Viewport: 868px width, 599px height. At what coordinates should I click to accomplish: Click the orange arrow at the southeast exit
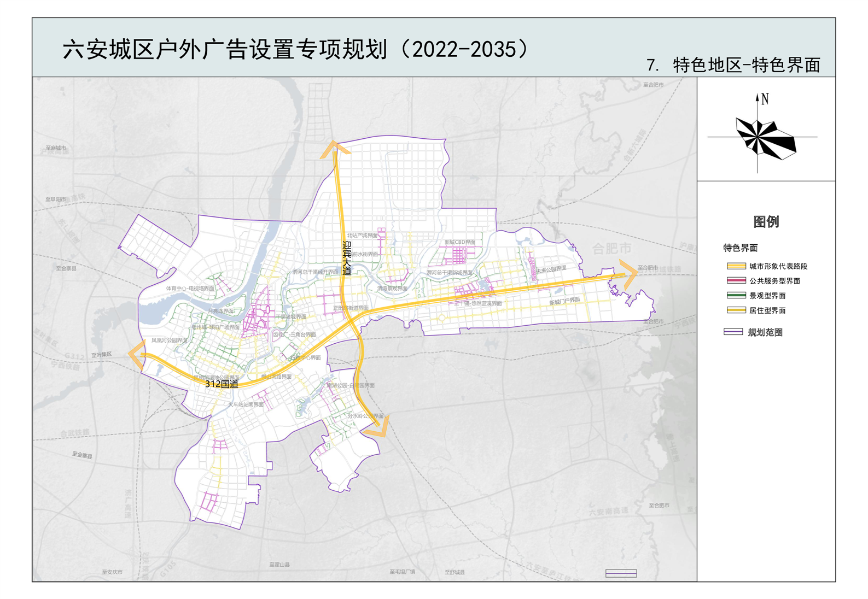pos(377,427)
